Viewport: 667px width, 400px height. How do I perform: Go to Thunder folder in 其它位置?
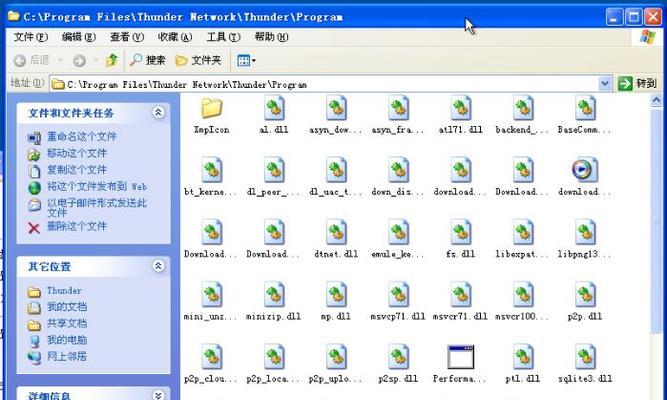tap(64, 291)
